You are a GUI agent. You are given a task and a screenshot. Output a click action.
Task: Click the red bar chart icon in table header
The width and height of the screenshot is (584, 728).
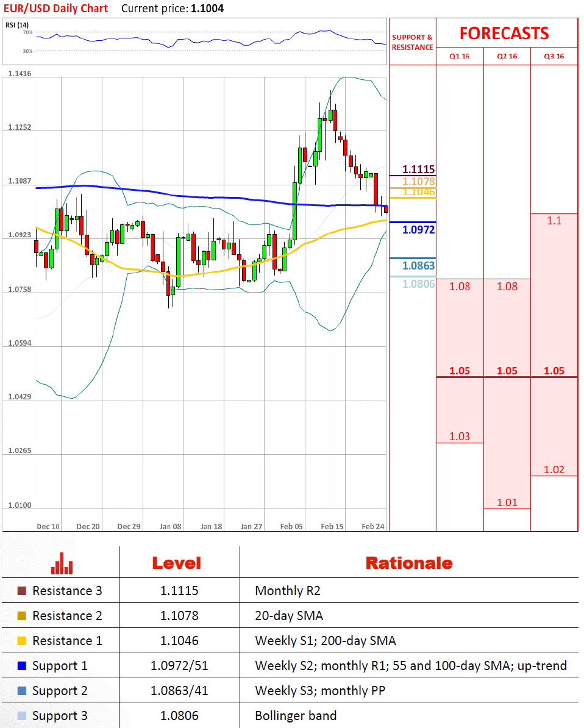coord(62,563)
